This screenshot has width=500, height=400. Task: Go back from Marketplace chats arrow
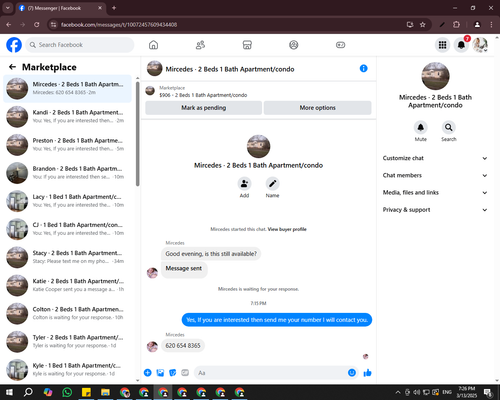coord(12,67)
